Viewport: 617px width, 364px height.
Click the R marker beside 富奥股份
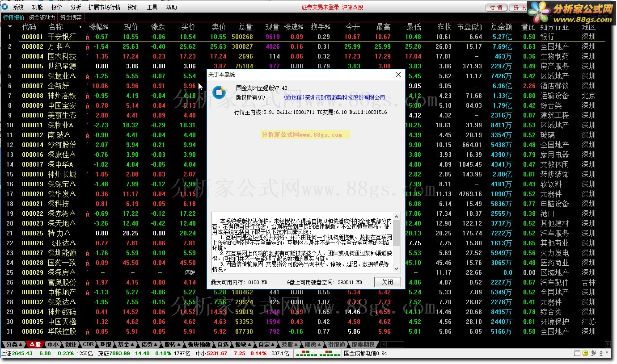coord(88,283)
